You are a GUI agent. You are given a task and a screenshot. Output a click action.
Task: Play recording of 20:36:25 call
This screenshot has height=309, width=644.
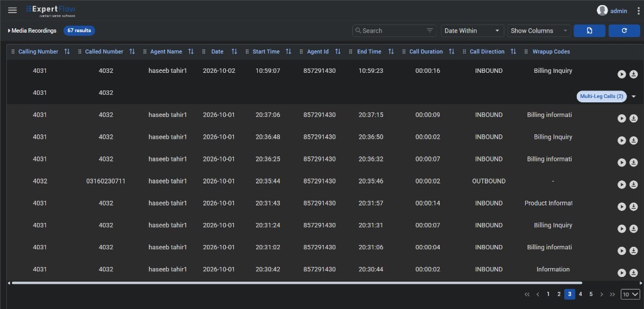pos(622,163)
